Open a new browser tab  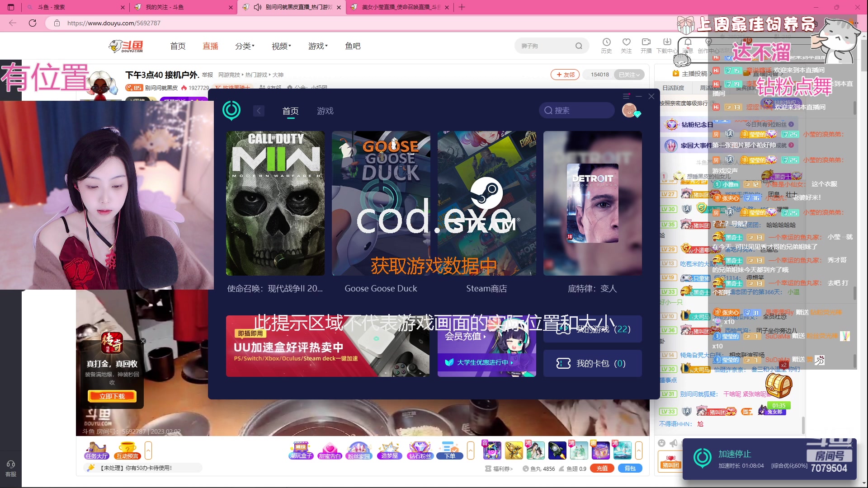(462, 7)
